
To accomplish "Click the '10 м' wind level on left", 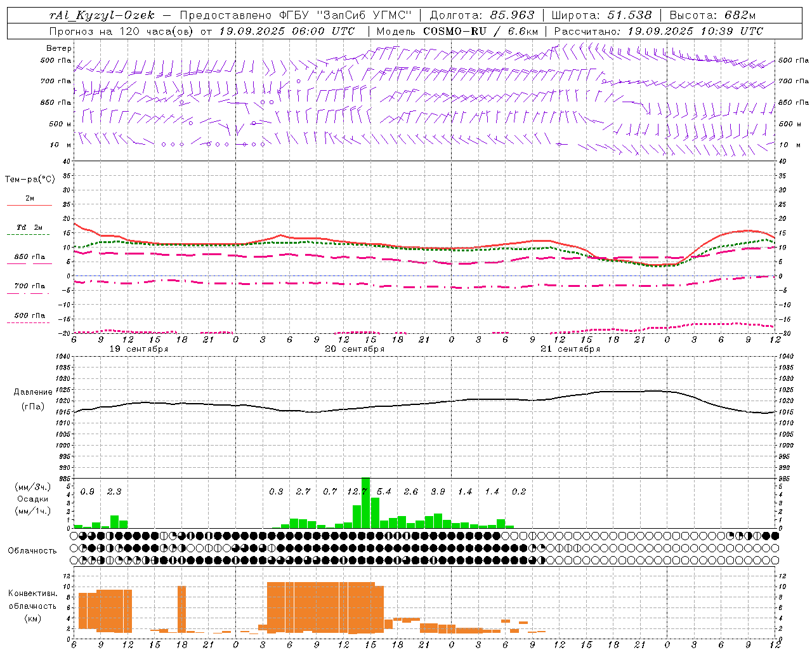I will pyautogui.click(x=61, y=145).
